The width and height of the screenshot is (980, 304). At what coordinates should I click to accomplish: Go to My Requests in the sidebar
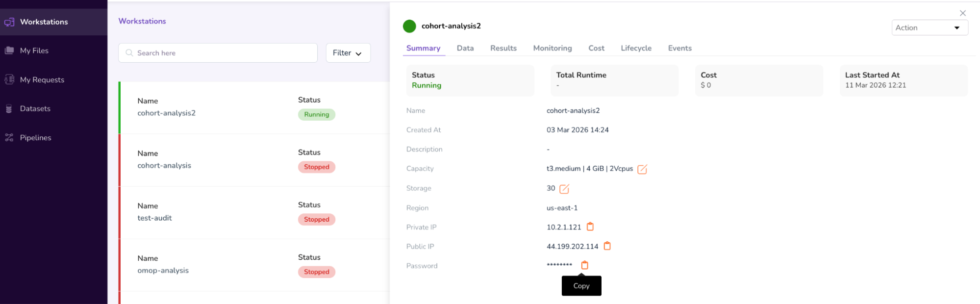(42, 80)
